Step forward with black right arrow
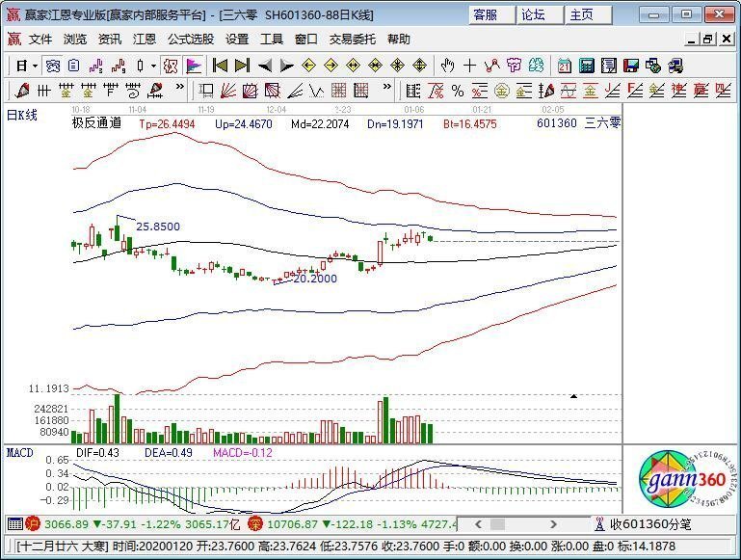This screenshot has width=741, height=560. pyautogui.click(x=286, y=66)
